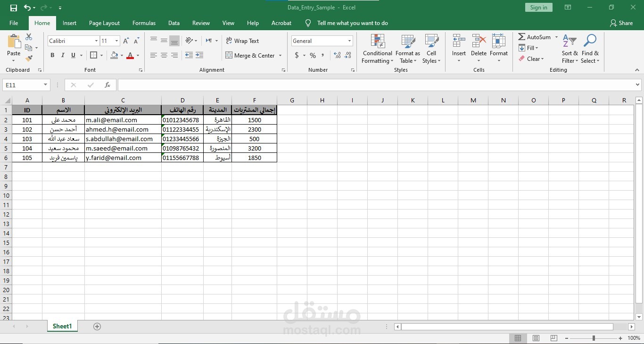Switch to the Review tab
644x344 pixels.
coord(201,23)
